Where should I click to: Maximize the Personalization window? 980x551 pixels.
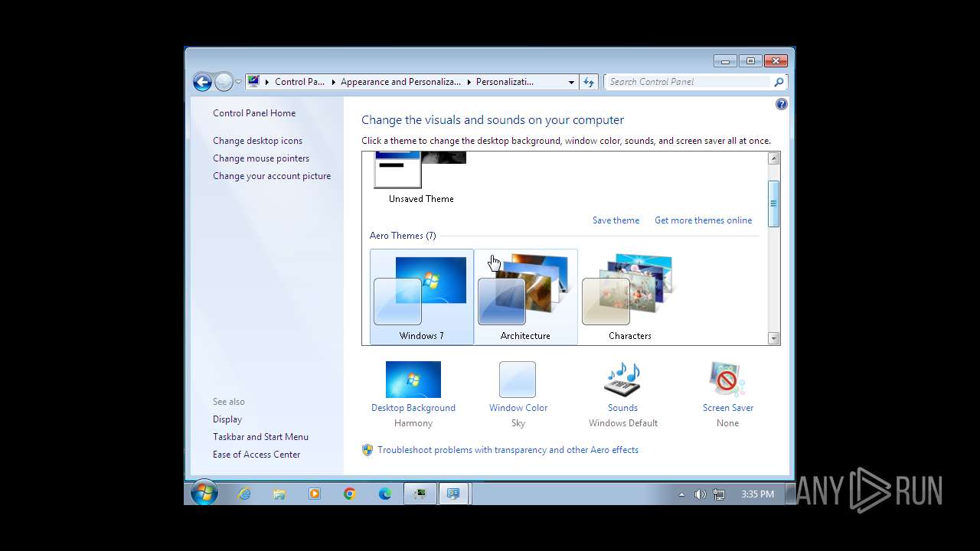tap(750, 61)
